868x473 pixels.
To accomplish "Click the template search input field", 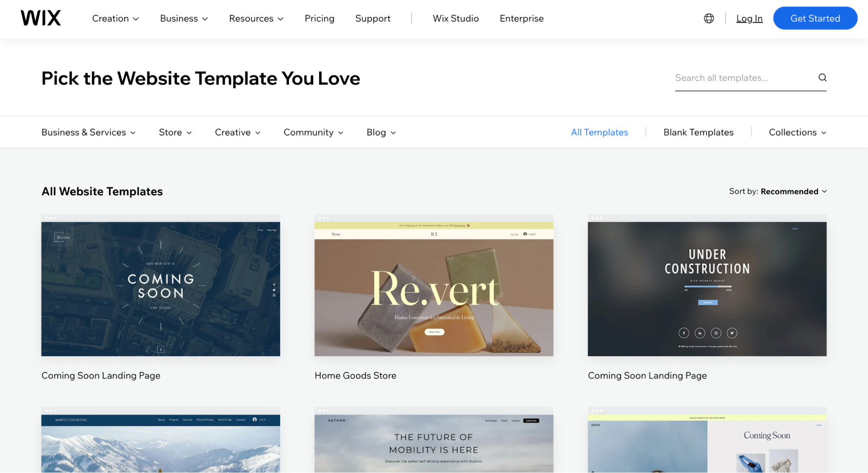I will [746, 78].
